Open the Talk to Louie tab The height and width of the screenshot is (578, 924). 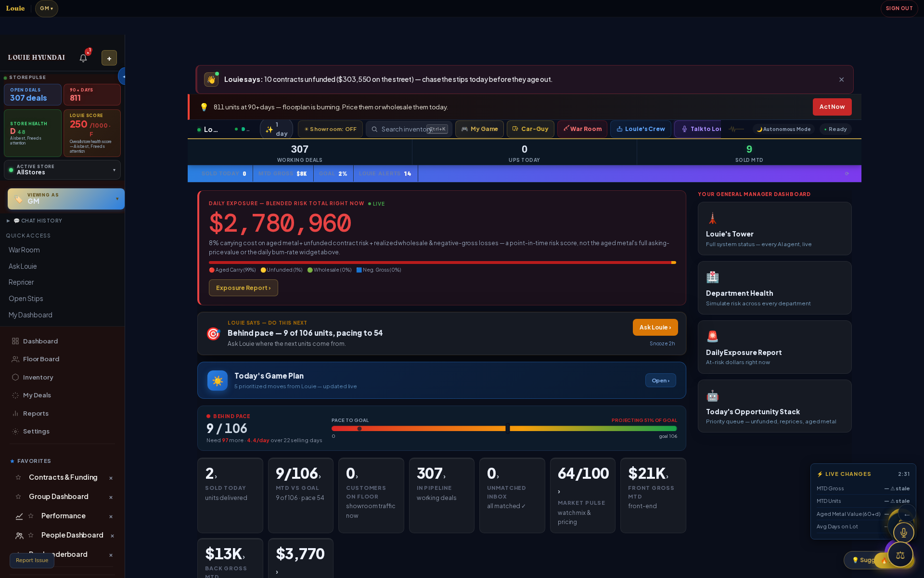pos(699,129)
